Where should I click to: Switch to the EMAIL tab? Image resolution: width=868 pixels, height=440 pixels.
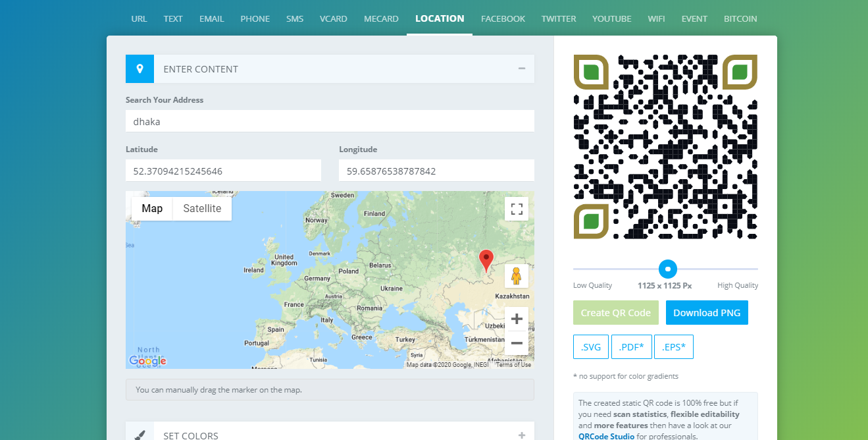[212, 18]
